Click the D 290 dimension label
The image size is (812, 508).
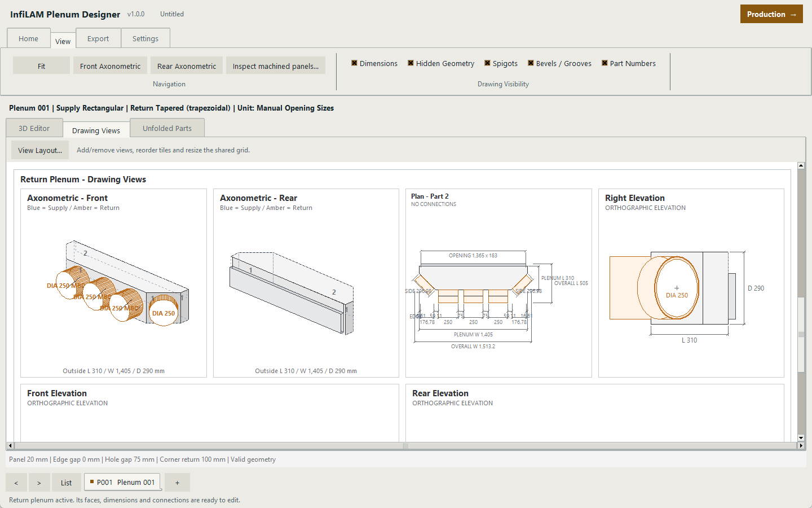pyautogui.click(x=756, y=288)
